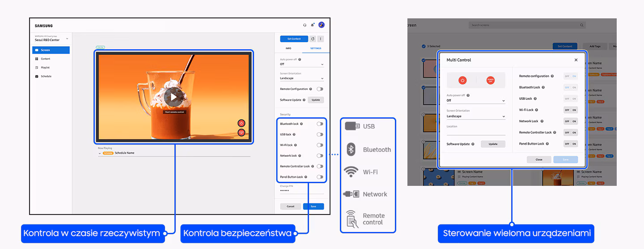This screenshot has width=644, height=249.
Task: Click the user profile avatar
Action: point(321,25)
